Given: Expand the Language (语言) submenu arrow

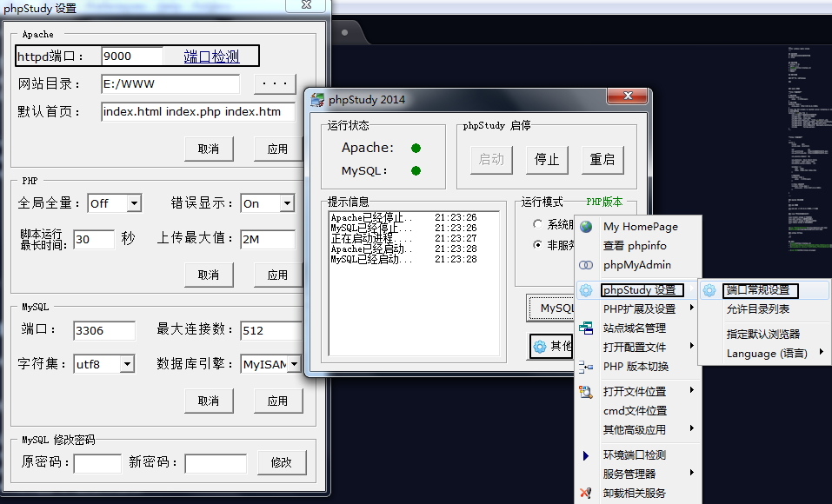Looking at the screenshot, I should click(x=822, y=352).
